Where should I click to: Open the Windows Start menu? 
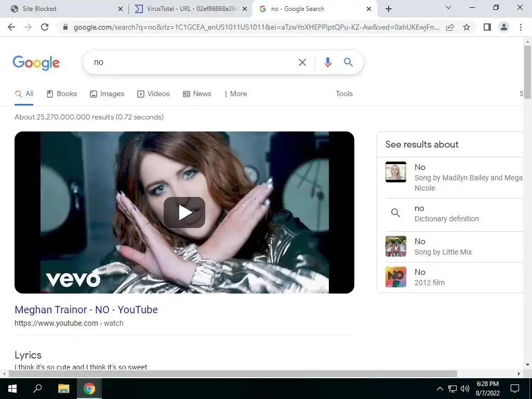coord(12,389)
